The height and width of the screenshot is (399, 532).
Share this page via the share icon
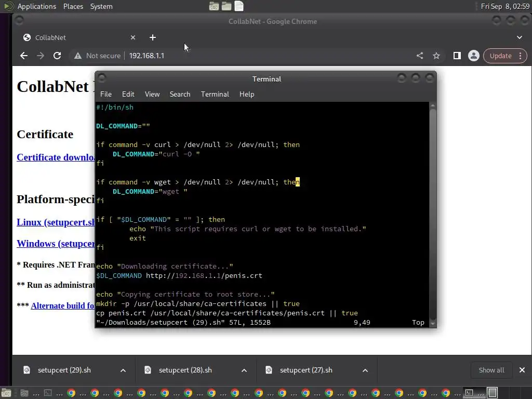pyautogui.click(x=420, y=56)
